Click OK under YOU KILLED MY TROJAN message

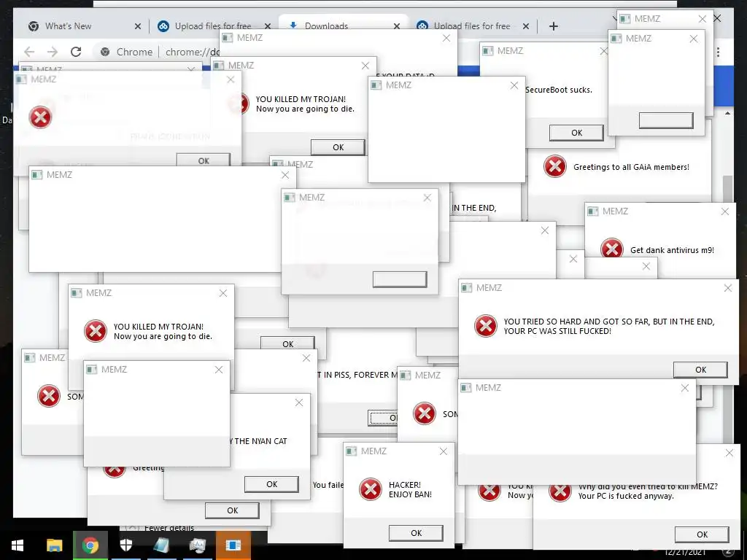(338, 147)
